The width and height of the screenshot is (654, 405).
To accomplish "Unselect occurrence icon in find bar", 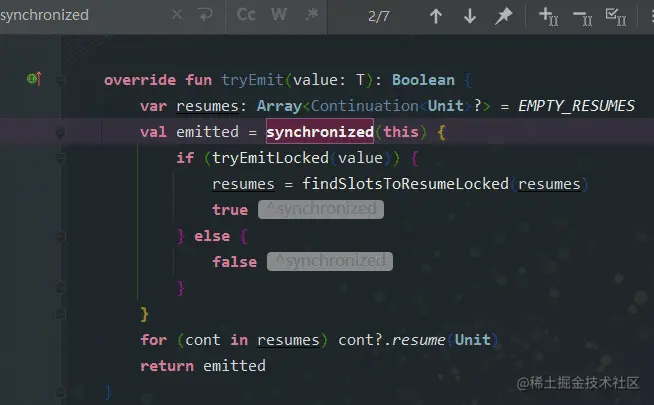I will tap(582, 15).
